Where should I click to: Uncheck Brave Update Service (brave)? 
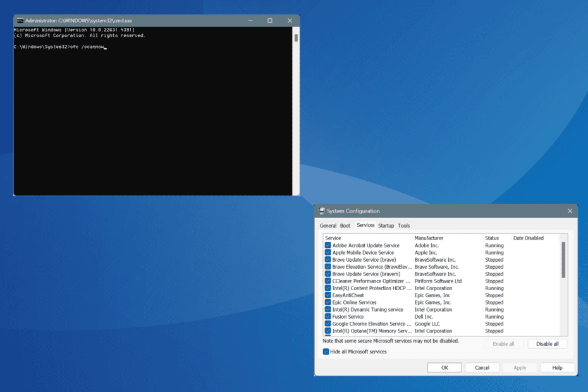[328, 259]
